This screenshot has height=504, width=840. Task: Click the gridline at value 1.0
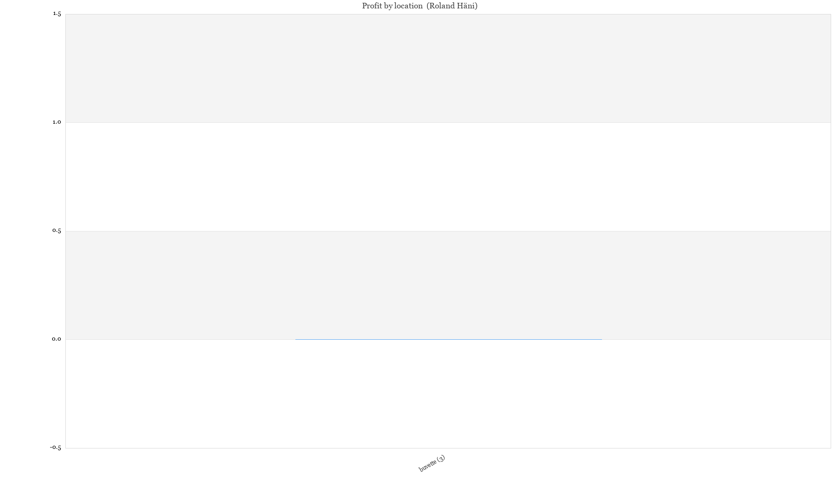448,122
